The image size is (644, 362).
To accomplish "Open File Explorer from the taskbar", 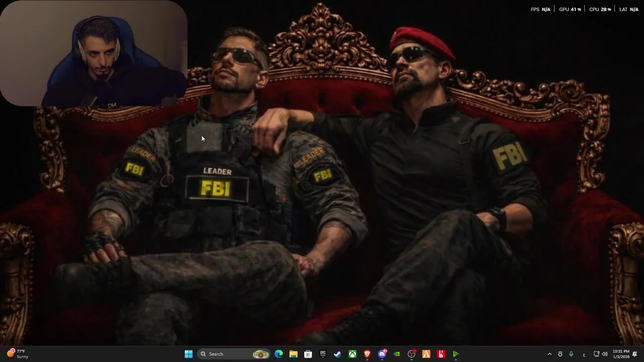I will 293,354.
